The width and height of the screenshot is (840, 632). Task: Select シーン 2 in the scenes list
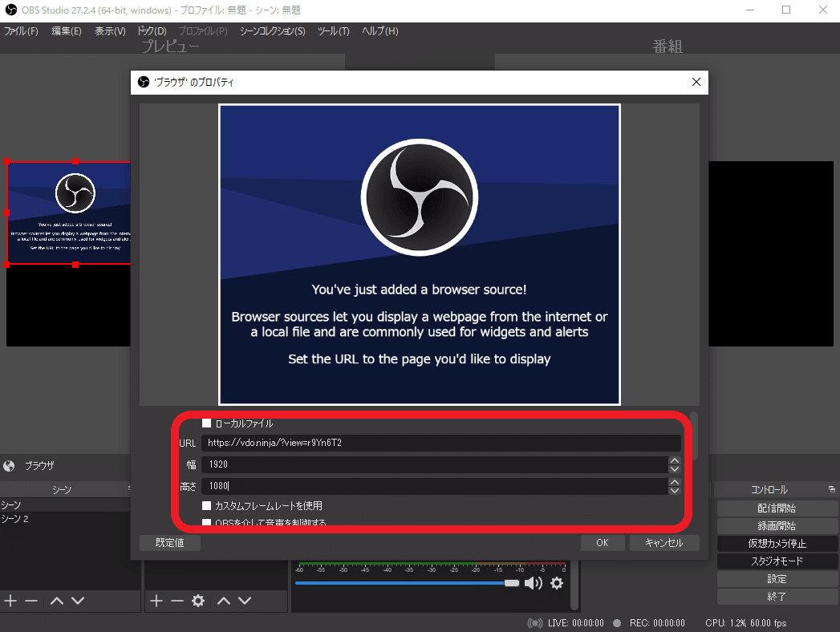point(65,519)
